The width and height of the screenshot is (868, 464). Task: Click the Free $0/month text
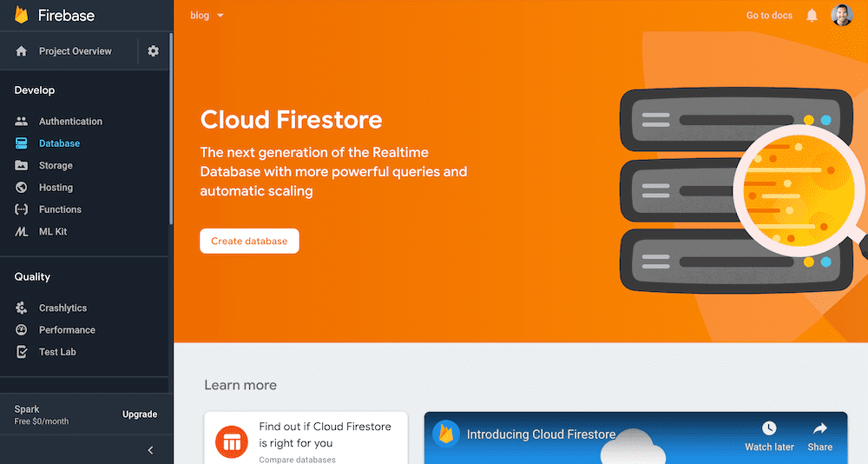click(42, 421)
